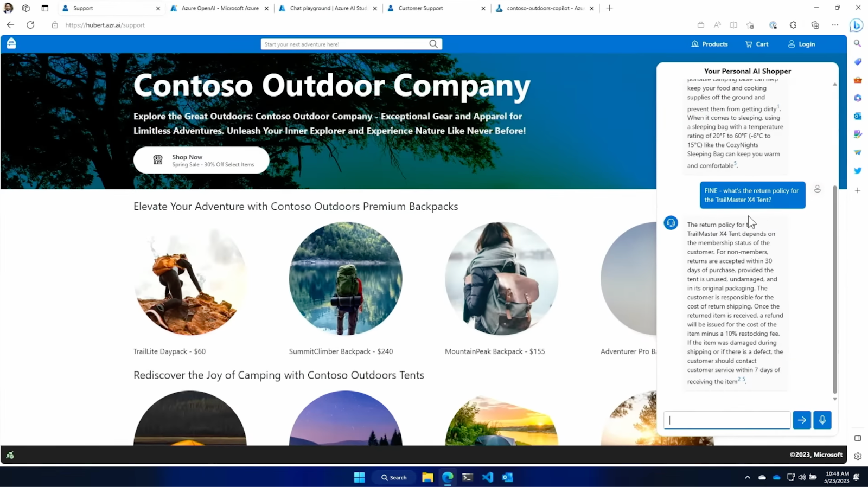
Task: Open Windows Terminal from the taskbar
Action: [467, 477]
